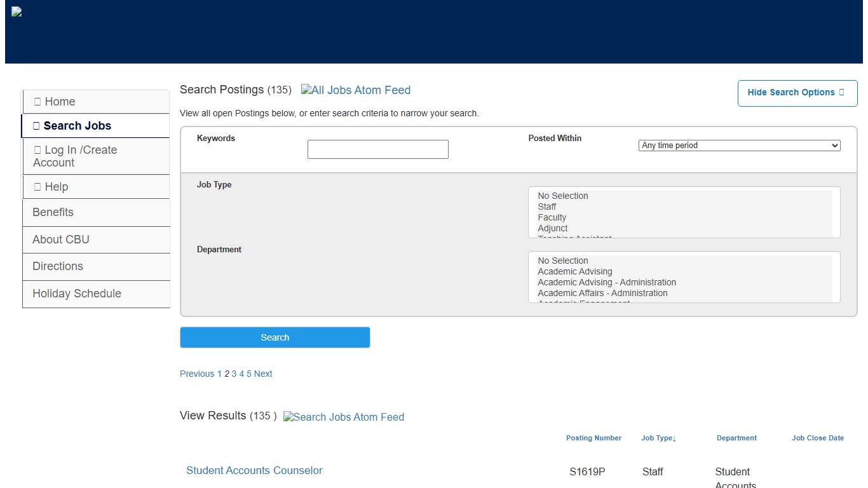
Task: Click the All Jobs Atom Feed icon
Action: click(x=356, y=90)
